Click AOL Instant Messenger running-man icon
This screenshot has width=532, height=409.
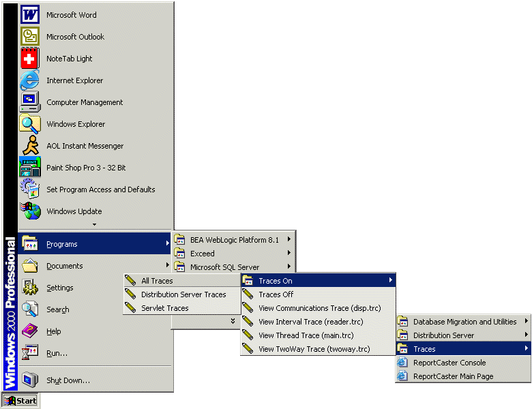31,145
